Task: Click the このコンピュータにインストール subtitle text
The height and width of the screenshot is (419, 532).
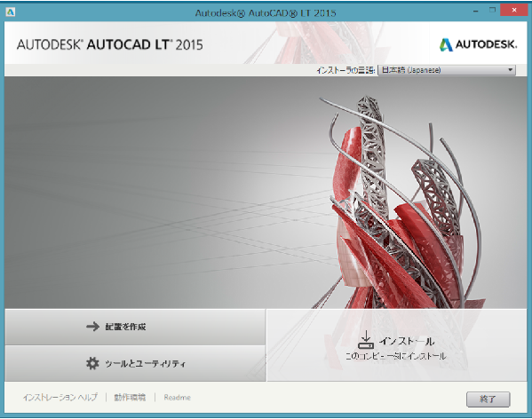Action: coord(395,356)
